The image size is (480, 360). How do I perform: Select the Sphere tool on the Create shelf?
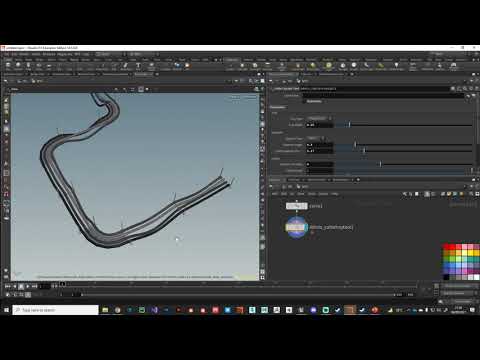coord(18,66)
